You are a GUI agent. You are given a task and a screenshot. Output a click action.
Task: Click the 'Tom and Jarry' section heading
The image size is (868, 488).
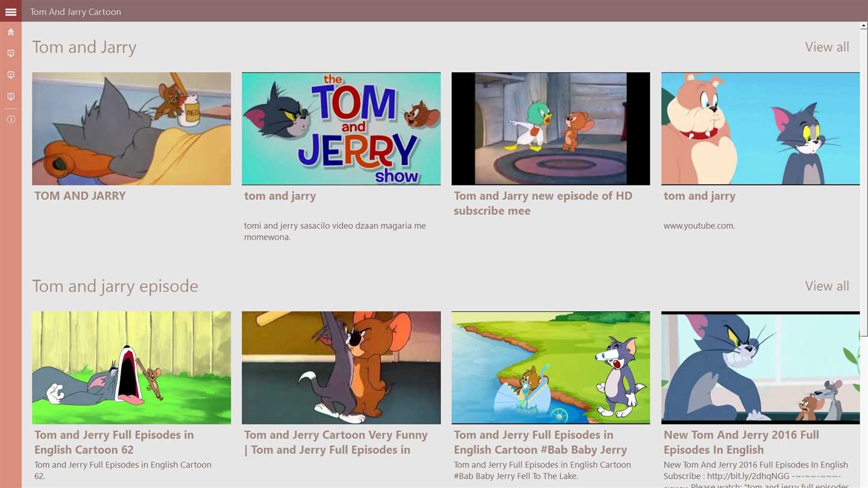(x=84, y=47)
